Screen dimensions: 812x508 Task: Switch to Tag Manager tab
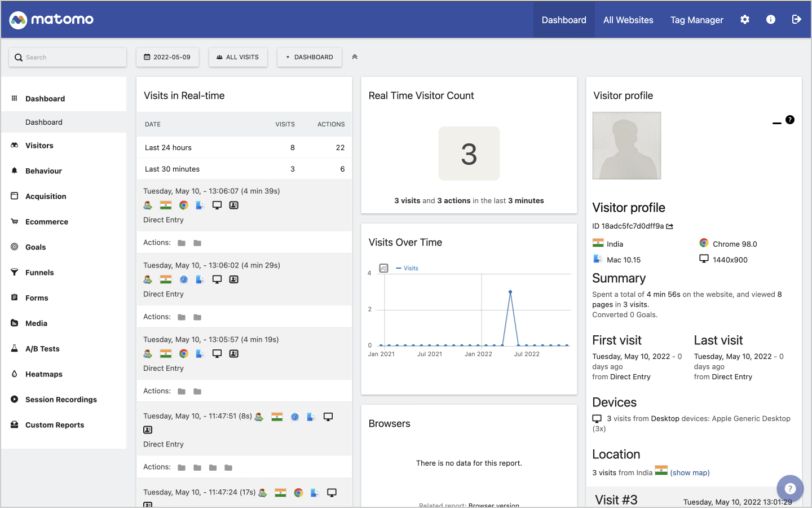coord(696,20)
